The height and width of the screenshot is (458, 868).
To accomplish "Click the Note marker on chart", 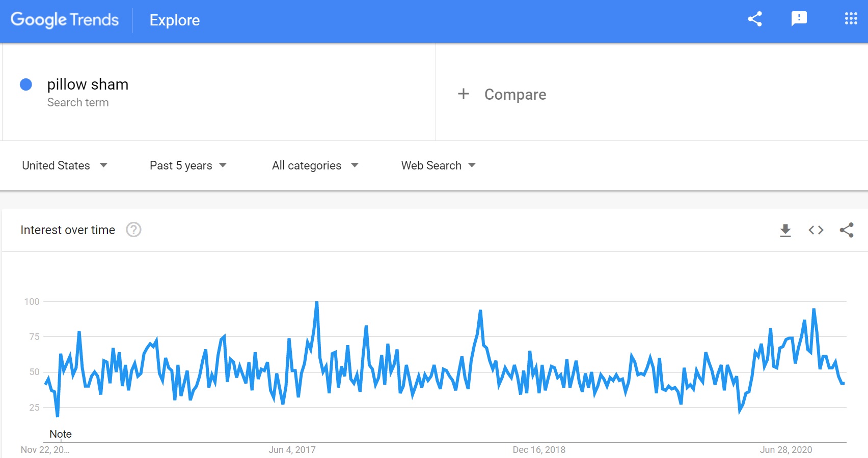I will [x=60, y=434].
